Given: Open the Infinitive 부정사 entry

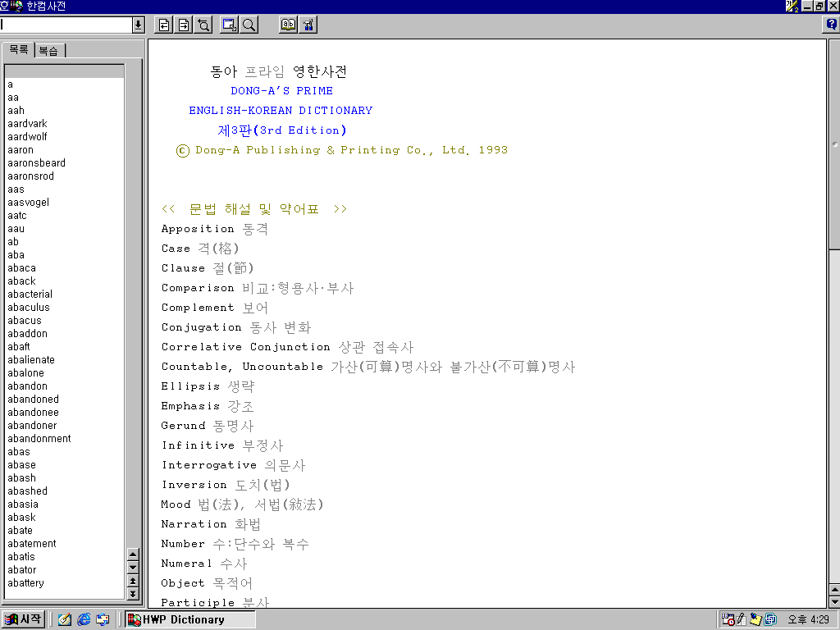Looking at the screenshot, I should pyautogui.click(x=222, y=445).
